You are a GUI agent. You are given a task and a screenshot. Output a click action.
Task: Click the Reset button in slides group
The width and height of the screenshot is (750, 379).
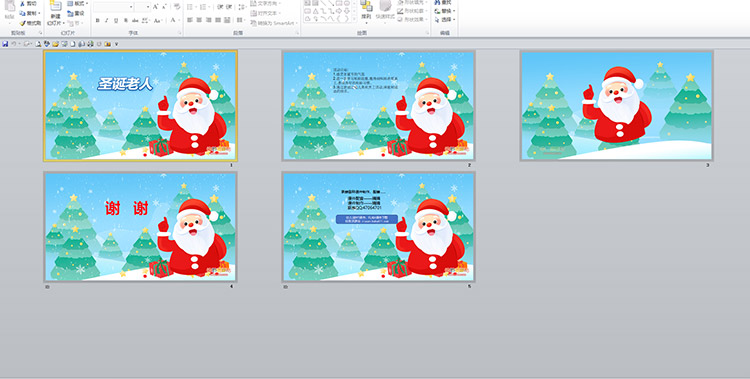(76, 13)
